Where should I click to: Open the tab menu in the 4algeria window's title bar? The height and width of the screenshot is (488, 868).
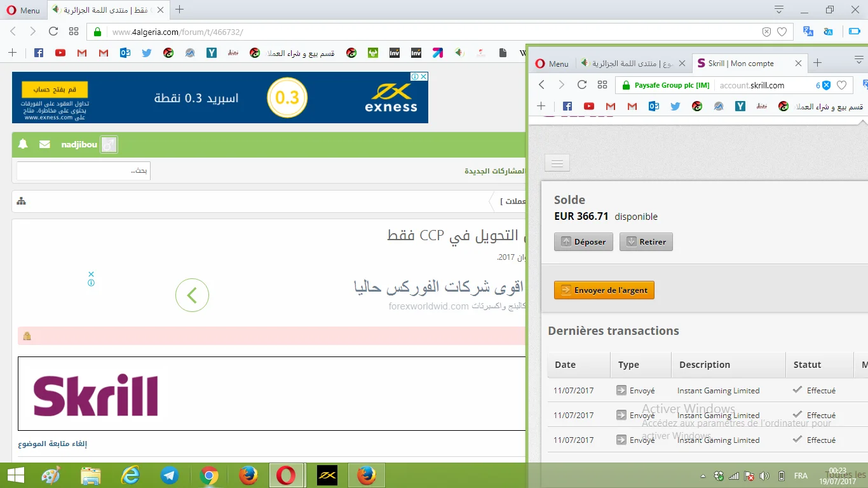coord(779,10)
